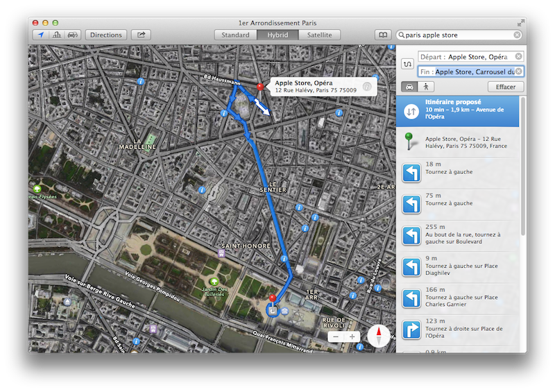Click the info marker near La Madeleine
Image resolution: width=555 pixels, height=392 pixels.
(x=141, y=81)
